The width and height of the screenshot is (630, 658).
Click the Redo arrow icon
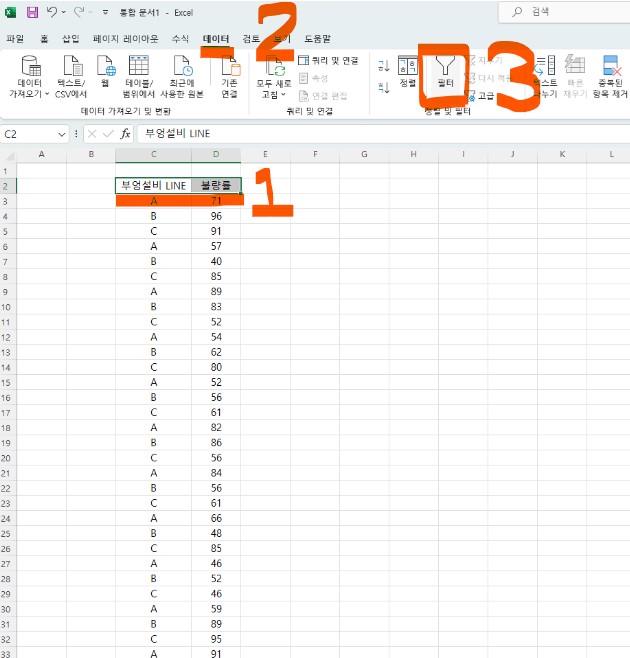(x=78, y=12)
